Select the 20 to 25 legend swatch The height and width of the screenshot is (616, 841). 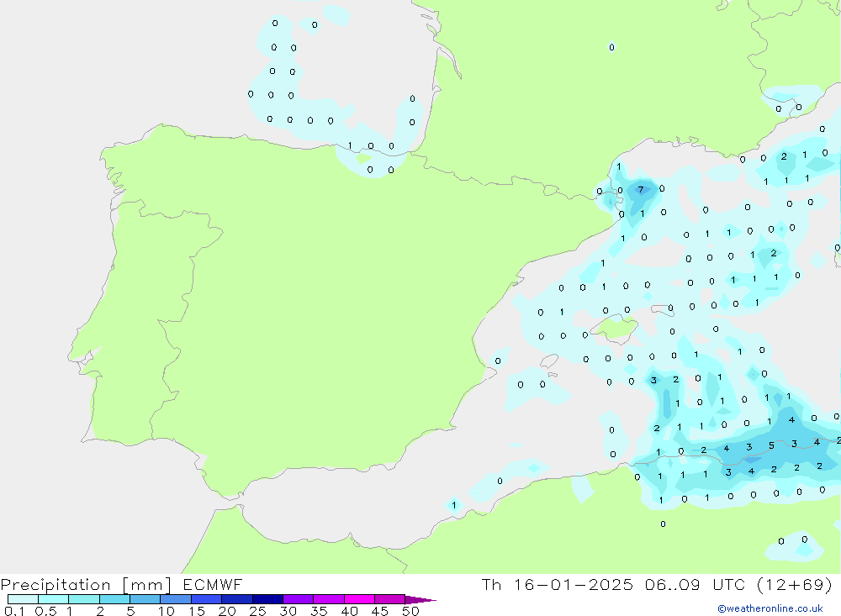(x=236, y=599)
